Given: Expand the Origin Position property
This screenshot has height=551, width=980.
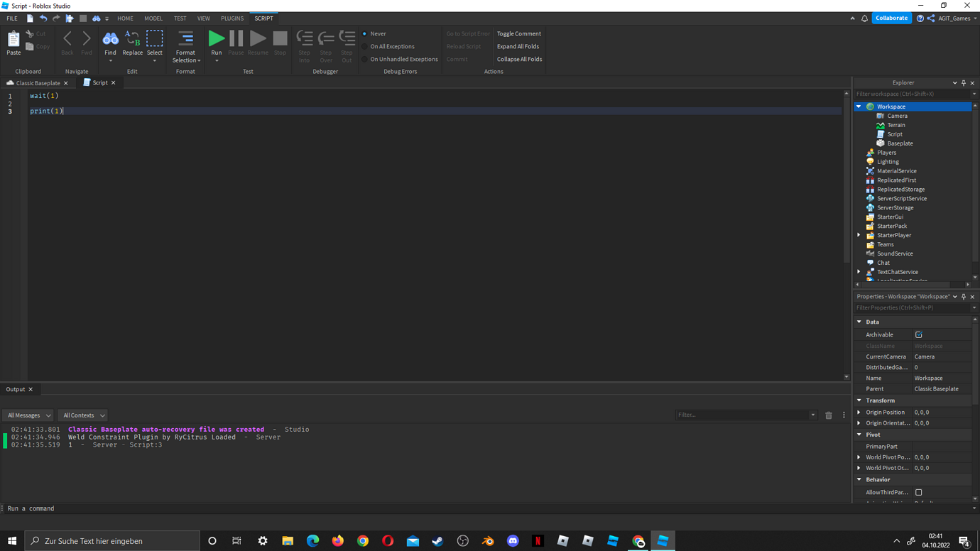Looking at the screenshot, I should click(x=859, y=412).
